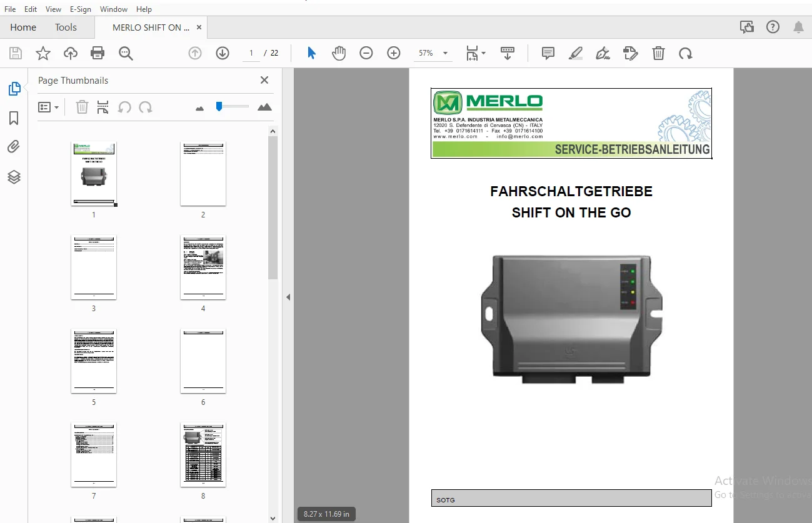
Task: Click the thumbnails panel scrollbar thumb
Action: pyautogui.click(x=273, y=207)
